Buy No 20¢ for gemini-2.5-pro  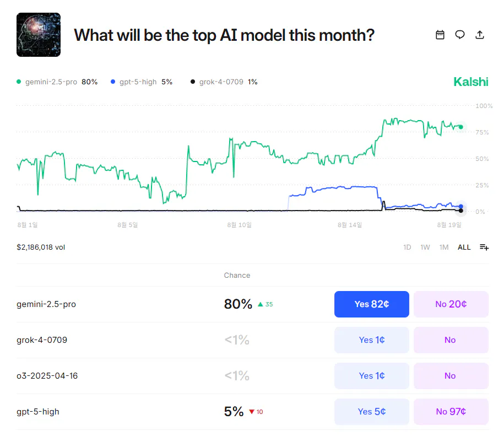tap(451, 304)
